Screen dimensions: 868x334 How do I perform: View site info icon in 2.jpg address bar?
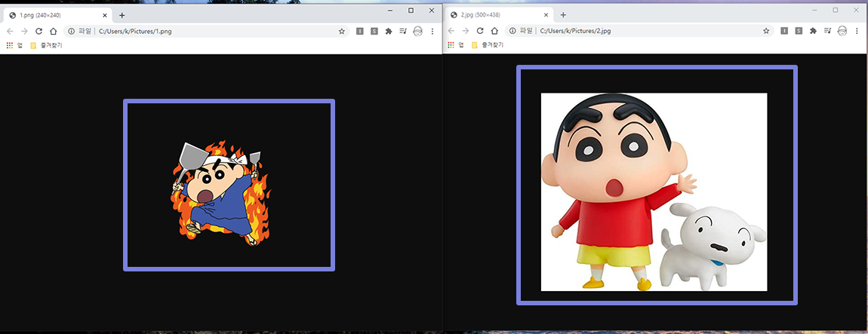[x=512, y=31]
